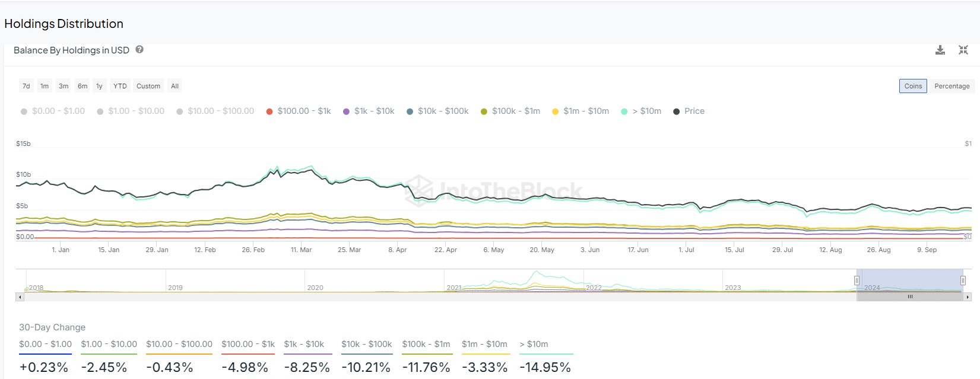Hide the > $10m legend series
This screenshot has height=379, width=980.
click(x=641, y=112)
